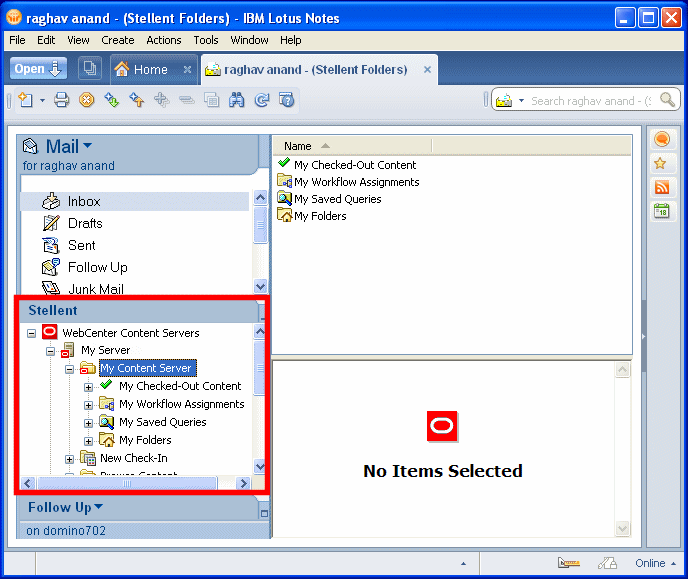Click in the Search raghav anand field
The height and width of the screenshot is (579, 688).
click(591, 101)
